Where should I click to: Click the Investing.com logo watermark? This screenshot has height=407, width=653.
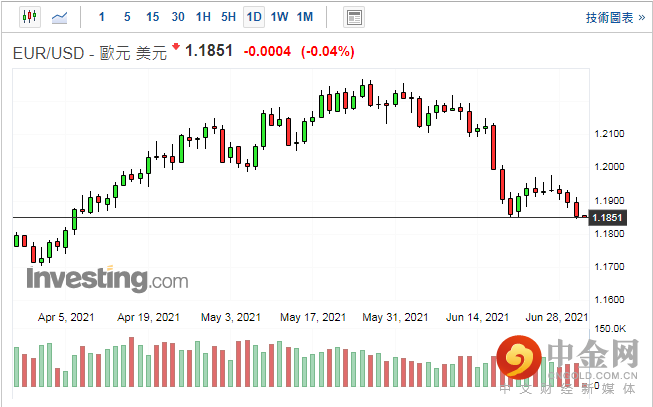coord(107,278)
